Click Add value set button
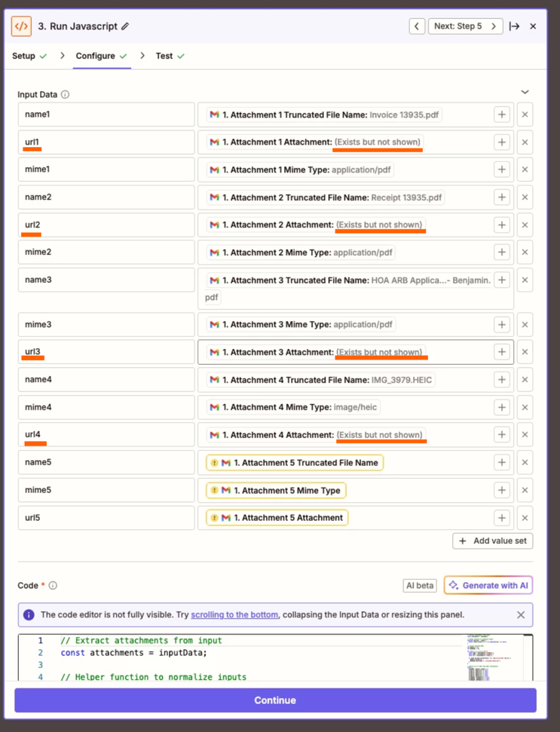Viewport: 560px width, 732px height. (493, 541)
